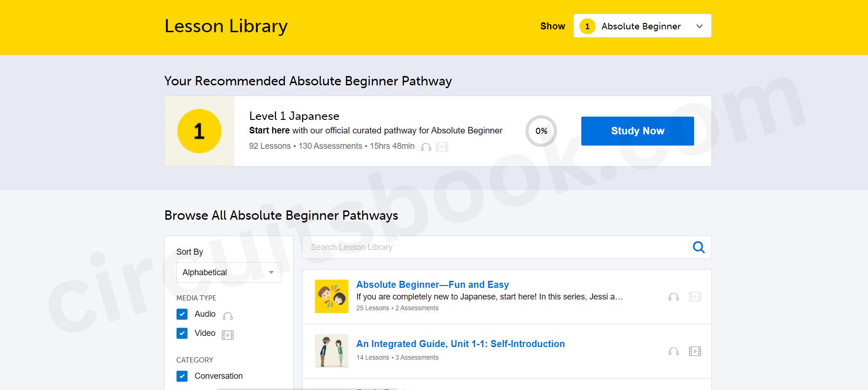
Task: Click headphones icon on Integrated Guide row
Action: 673,351
